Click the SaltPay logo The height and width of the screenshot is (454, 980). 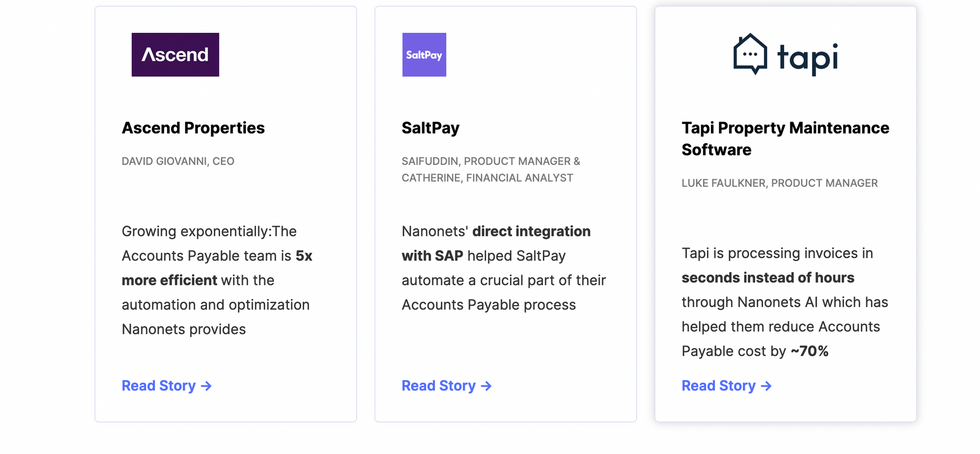424,54
